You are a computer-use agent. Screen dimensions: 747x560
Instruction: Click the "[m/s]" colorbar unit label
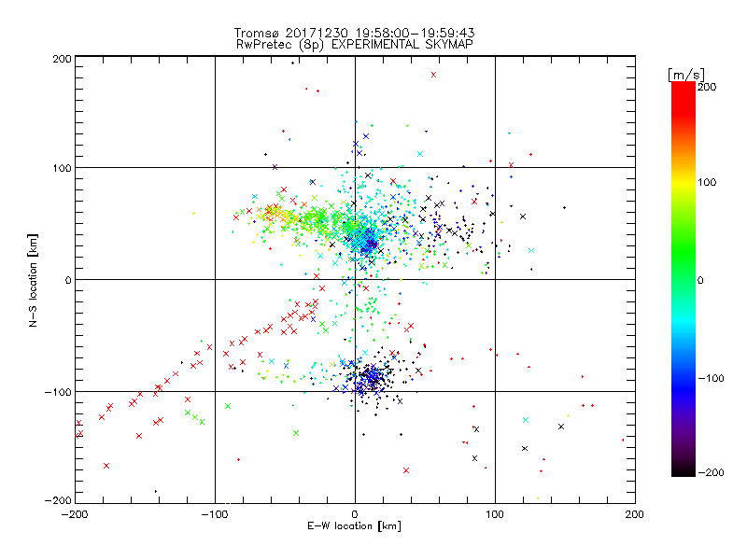[x=686, y=75]
